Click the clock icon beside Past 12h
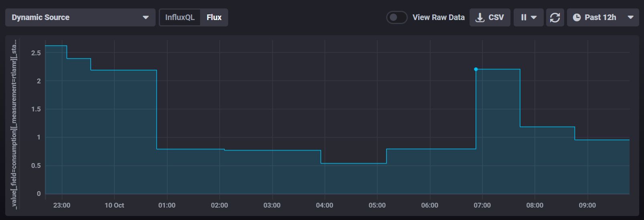Screen dimensions: 644x220 coord(577,18)
